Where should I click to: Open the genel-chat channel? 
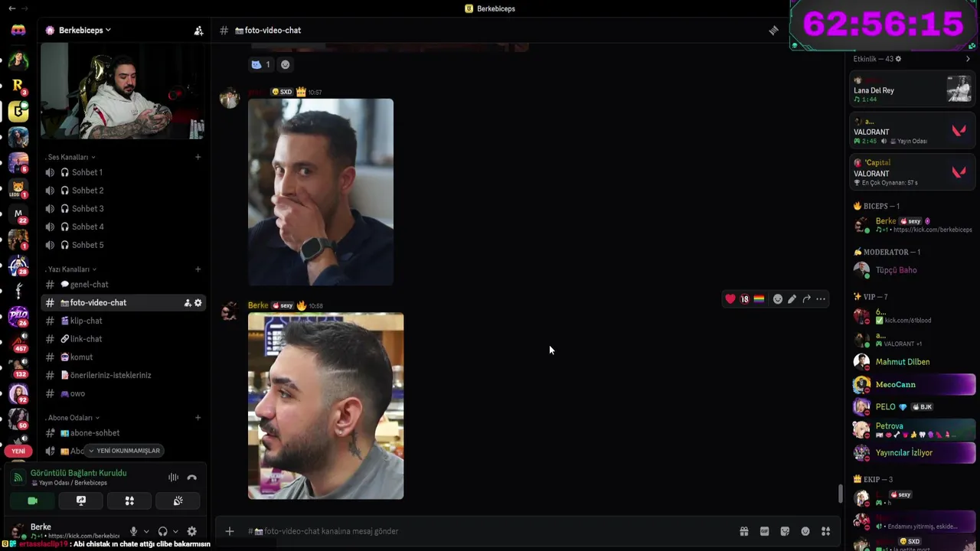[122, 285]
